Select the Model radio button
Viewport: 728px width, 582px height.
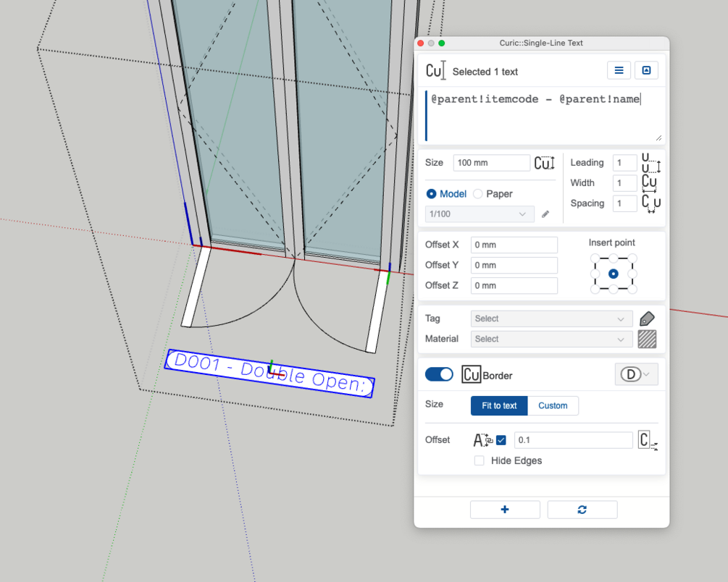(x=432, y=194)
